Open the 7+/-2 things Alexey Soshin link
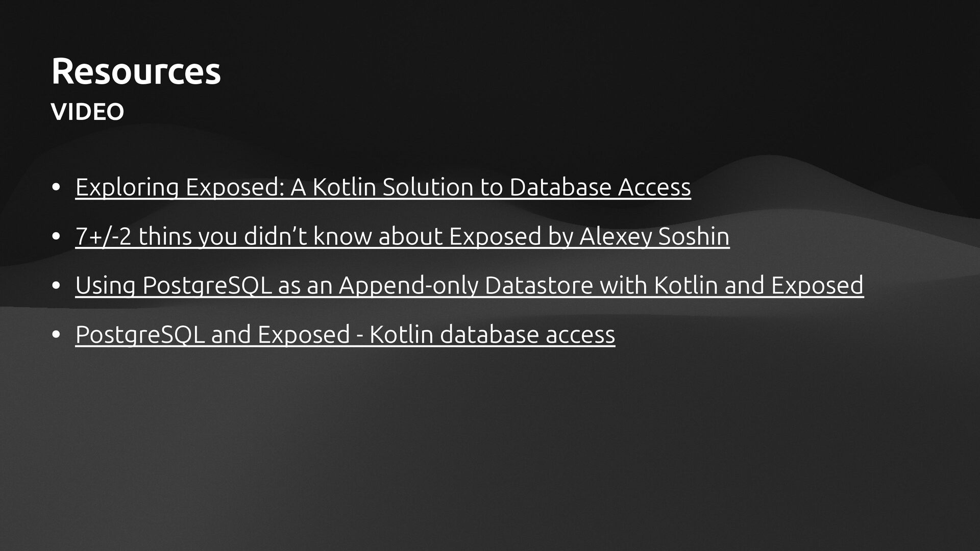 (x=402, y=236)
